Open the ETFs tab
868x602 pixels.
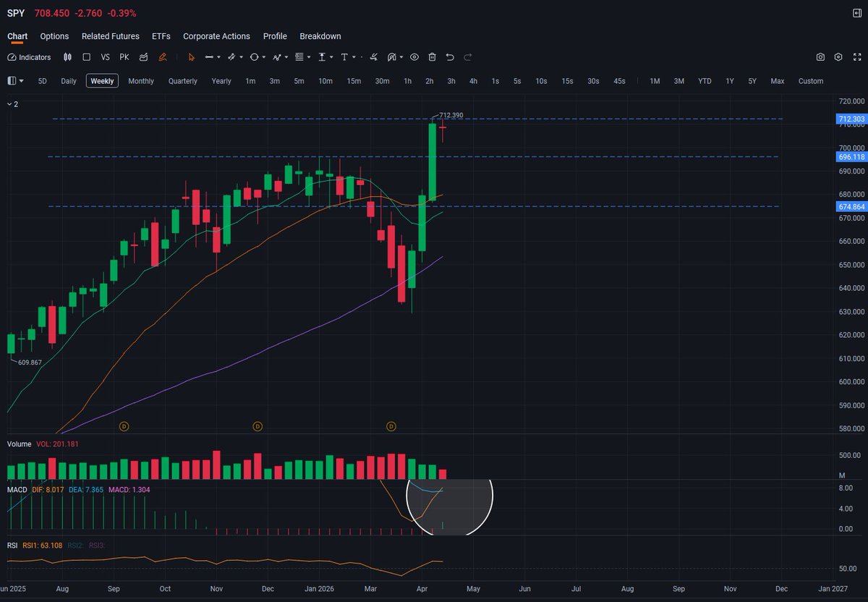click(161, 36)
